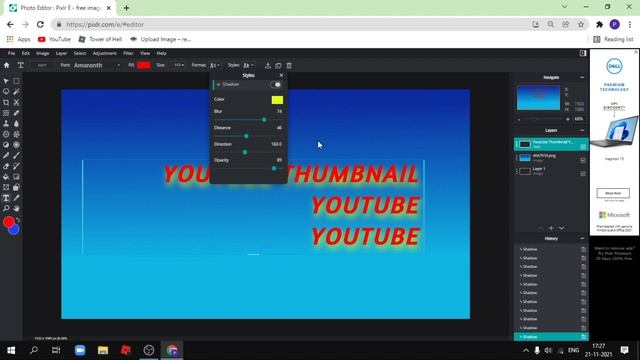640x360 pixels.
Task: Select the Fill paint bucket tool
Action: [x=6, y=177]
